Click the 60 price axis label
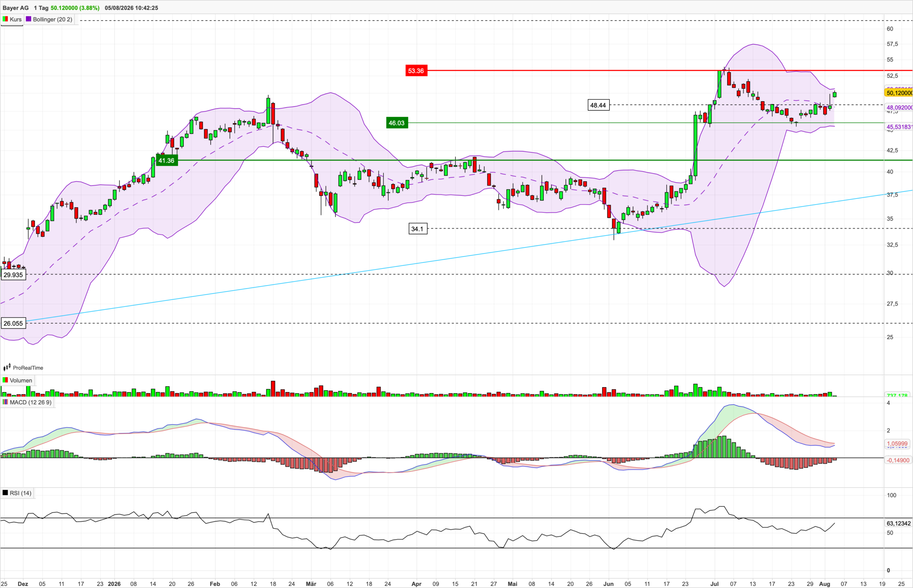 890,29
